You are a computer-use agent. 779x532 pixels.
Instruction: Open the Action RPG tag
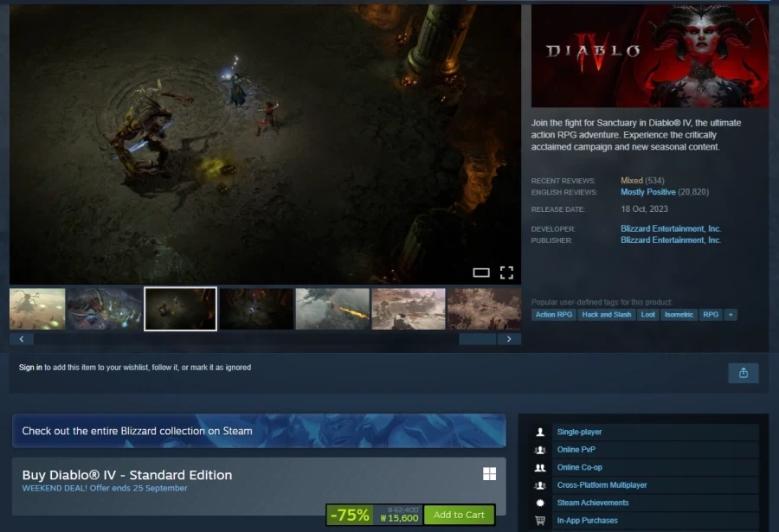pos(553,314)
